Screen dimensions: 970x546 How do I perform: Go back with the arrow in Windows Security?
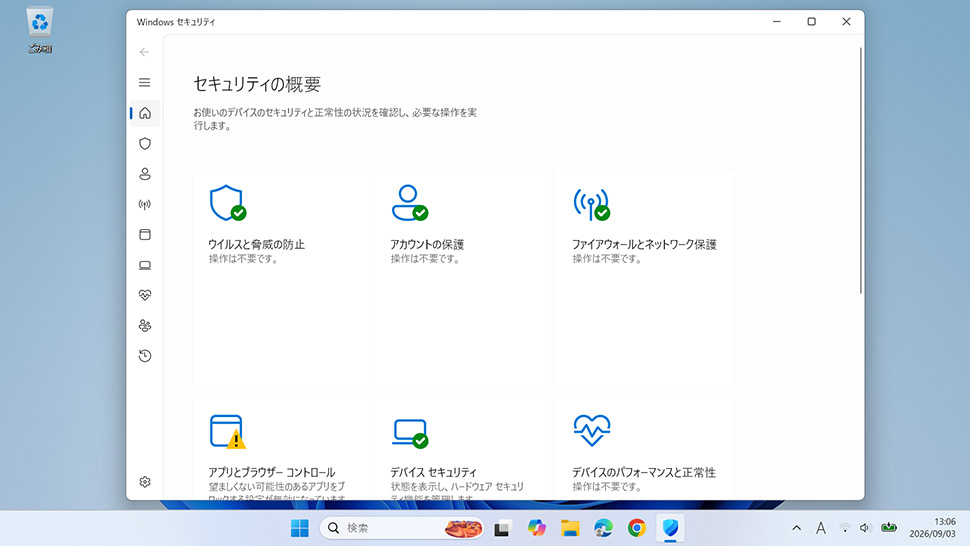coord(144,52)
